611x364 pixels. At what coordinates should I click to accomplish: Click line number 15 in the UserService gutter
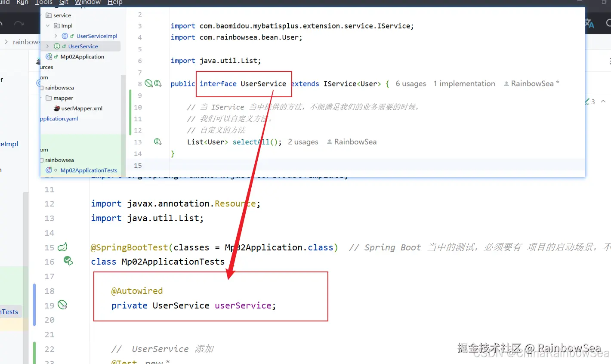tap(138, 165)
